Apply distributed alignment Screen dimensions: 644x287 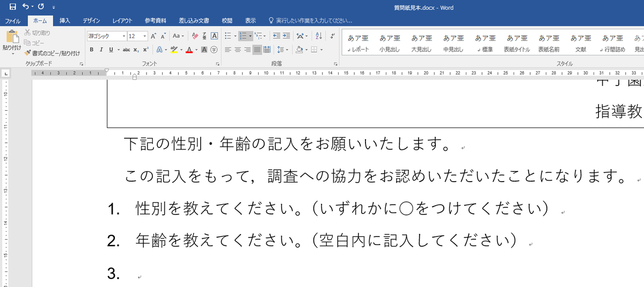pos(267,49)
